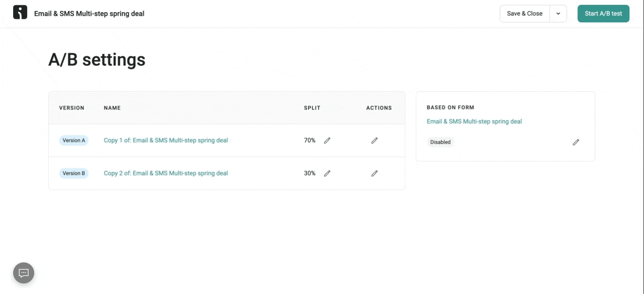Open the chat support bubble
Screen dimensions: 644x294
[x=24, y=273]
